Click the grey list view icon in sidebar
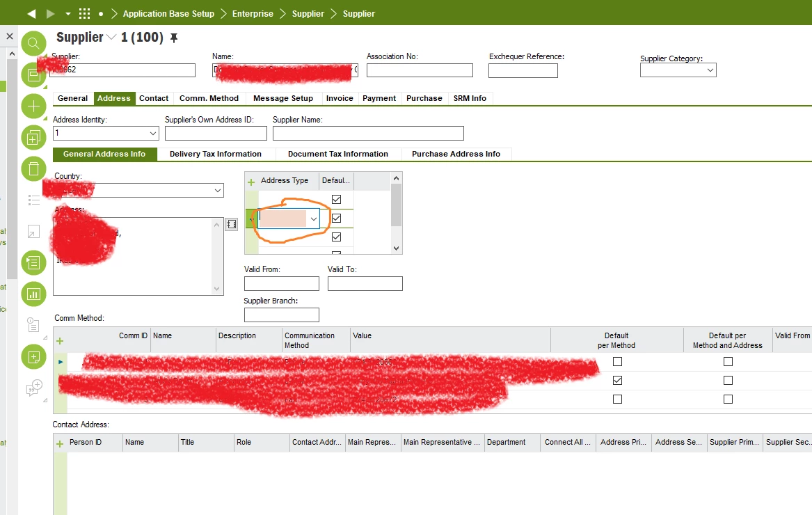Image resolution: width=812 pixels, height=515 pixels. pyautogui.click(x=33, y=200)
